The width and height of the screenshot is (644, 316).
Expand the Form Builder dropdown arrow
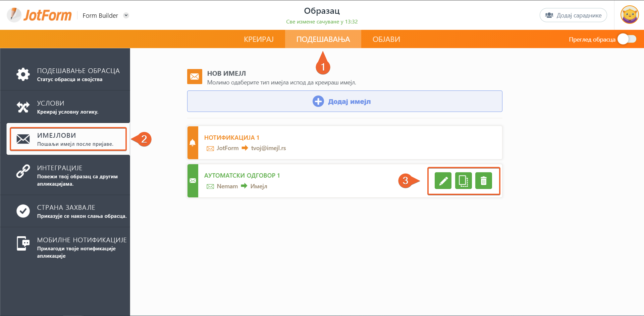pyautogui.click(x=126, y=15)
